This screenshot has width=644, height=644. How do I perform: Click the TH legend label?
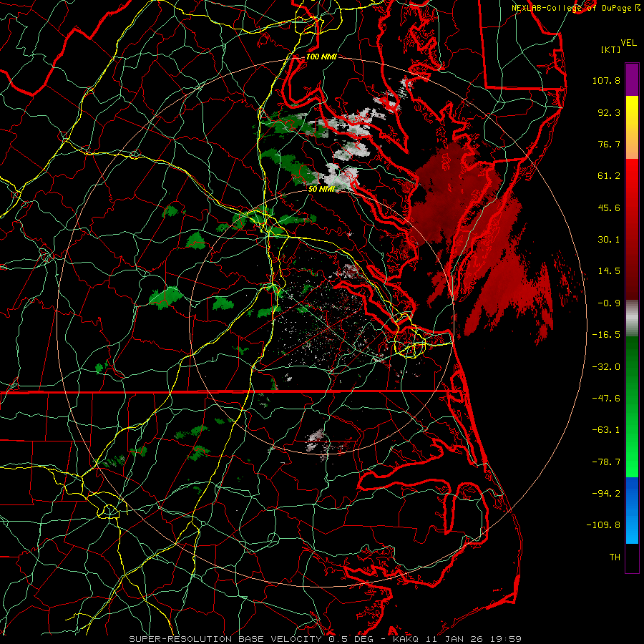click(x=615, y=557)
